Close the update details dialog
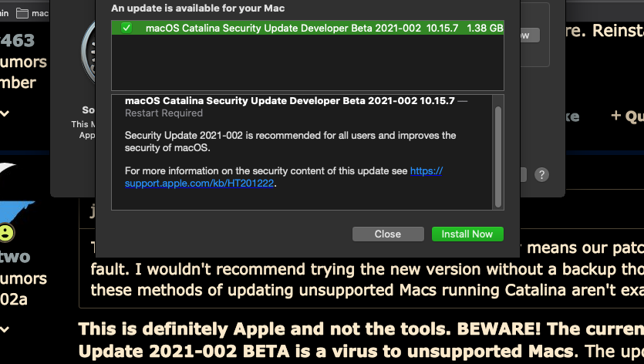 point(388,234)
